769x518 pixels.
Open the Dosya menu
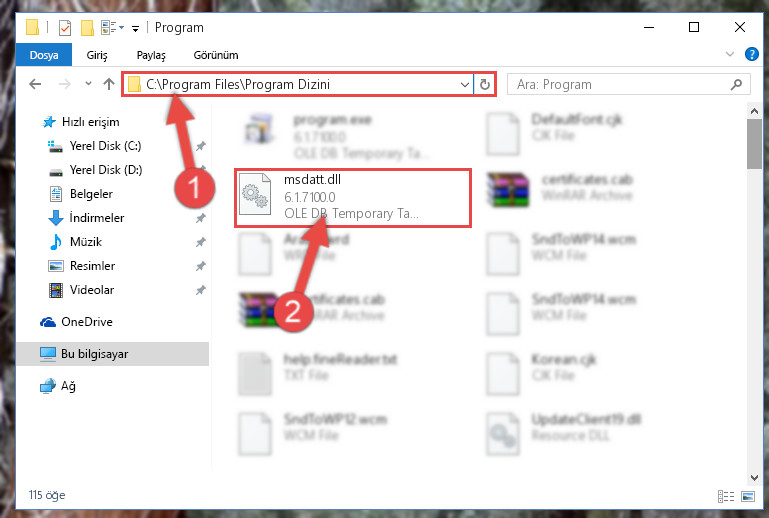(x=44, y=55)
